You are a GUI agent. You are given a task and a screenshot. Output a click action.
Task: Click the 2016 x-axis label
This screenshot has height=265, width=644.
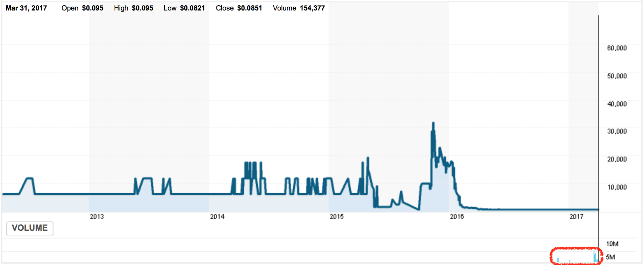pos(457,216)
